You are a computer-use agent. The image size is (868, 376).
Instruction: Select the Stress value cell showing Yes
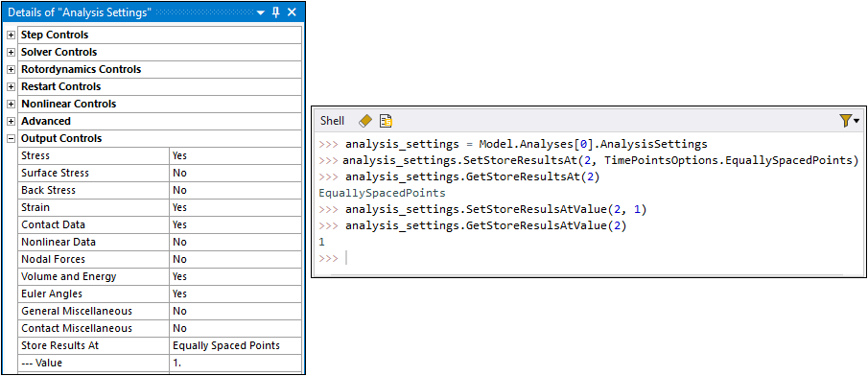click(x=235, y=155)
